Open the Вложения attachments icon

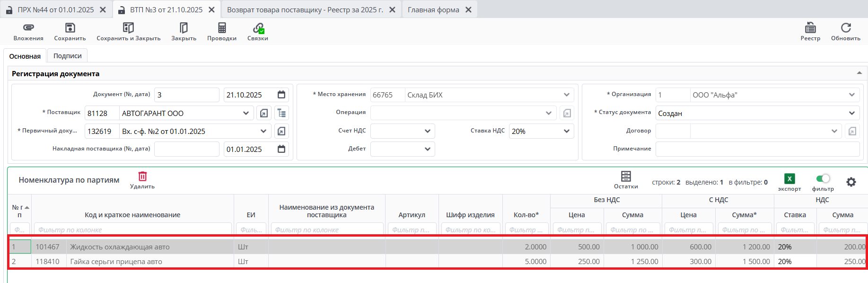(x=28, y=28)
